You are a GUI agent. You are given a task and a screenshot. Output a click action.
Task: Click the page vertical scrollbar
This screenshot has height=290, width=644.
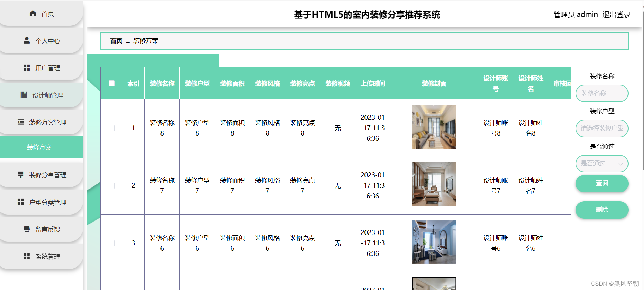(x=643, y=91)
